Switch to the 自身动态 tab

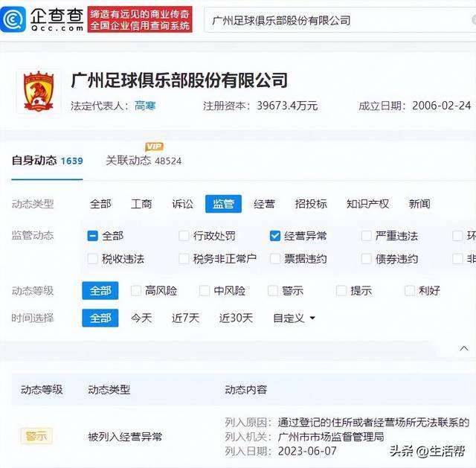tap(47, 161)
